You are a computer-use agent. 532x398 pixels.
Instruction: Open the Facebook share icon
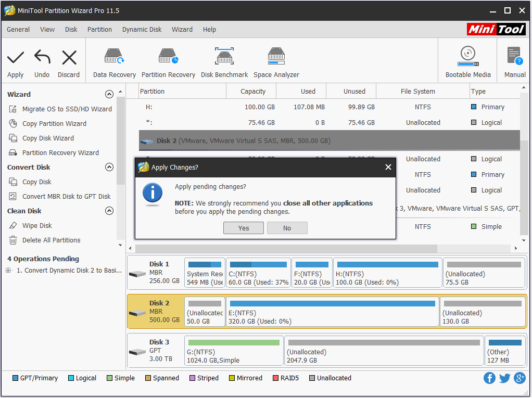489,378
